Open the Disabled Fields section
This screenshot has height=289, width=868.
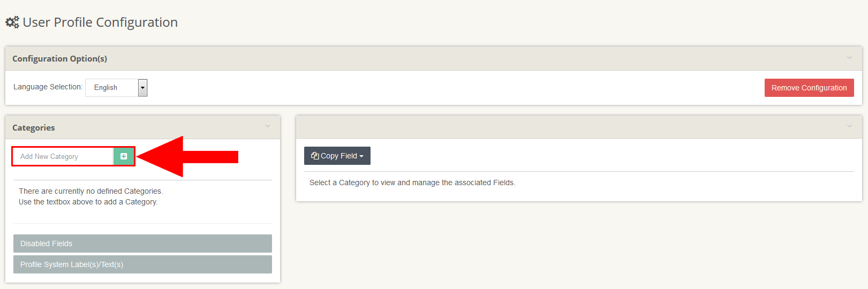[x=142, y=244]
